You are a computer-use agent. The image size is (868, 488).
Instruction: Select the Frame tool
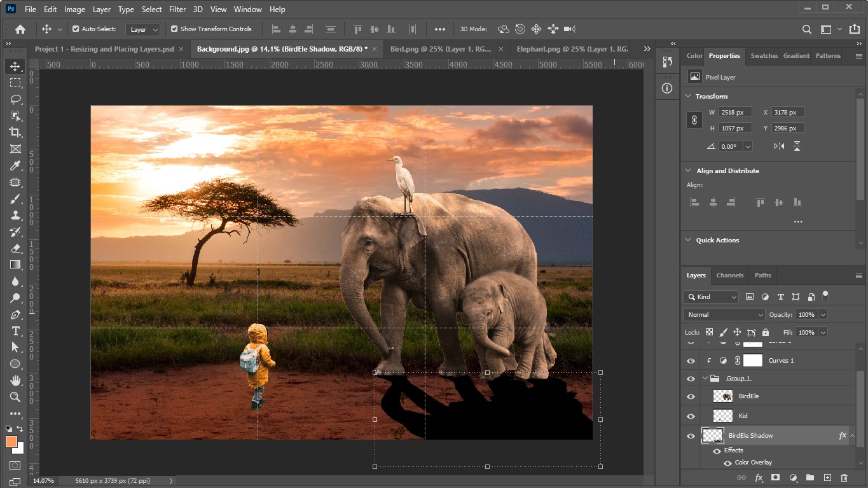(x=15, y=149)
